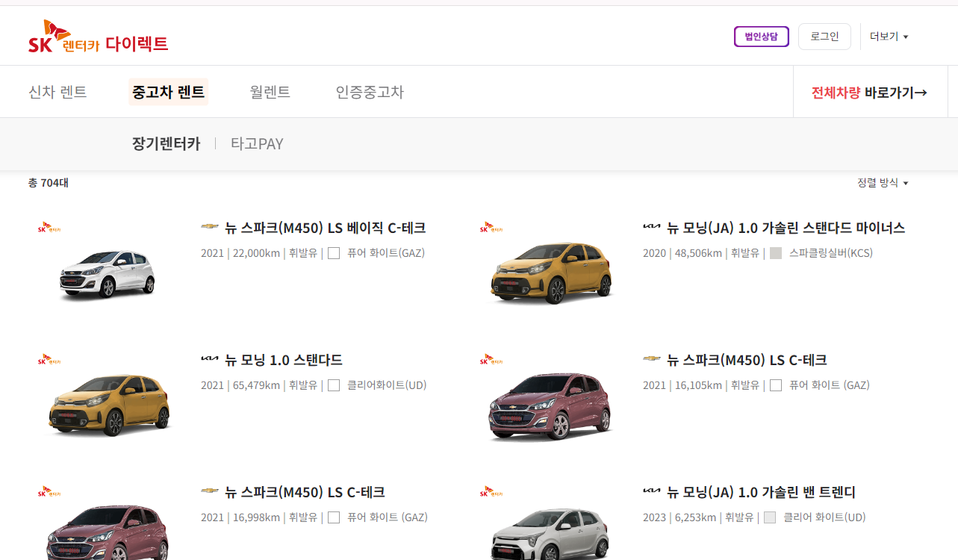Click SK렌터카 badge above white 스파크 22,000km car

click(49, 227)
